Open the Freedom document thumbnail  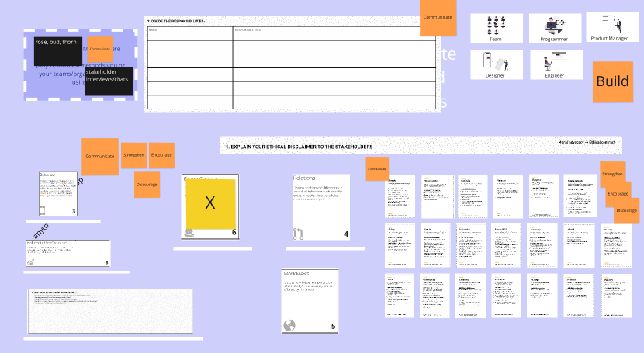click(579, 296)
